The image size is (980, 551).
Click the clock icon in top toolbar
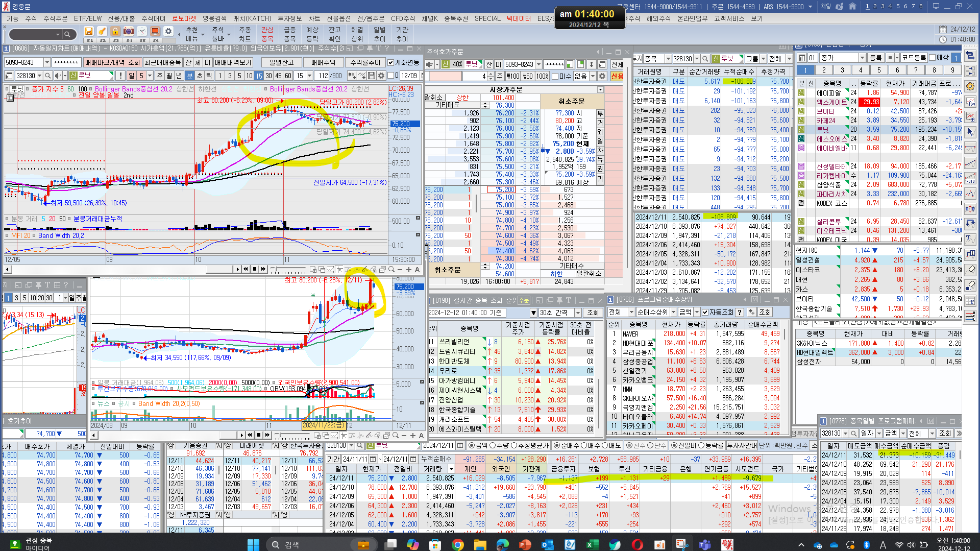[x=142, y=32]
